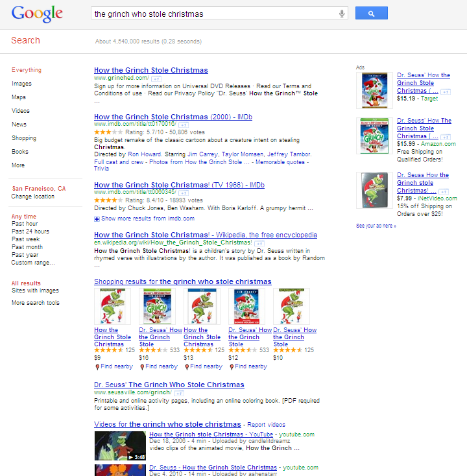Screen dimensions: 467x476
Task: Open More search tools in sidebar
Action: click(x=36, y=303)
